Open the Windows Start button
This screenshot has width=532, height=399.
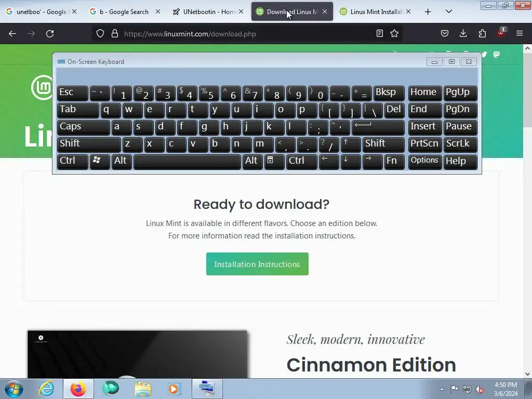coord(14,389)
